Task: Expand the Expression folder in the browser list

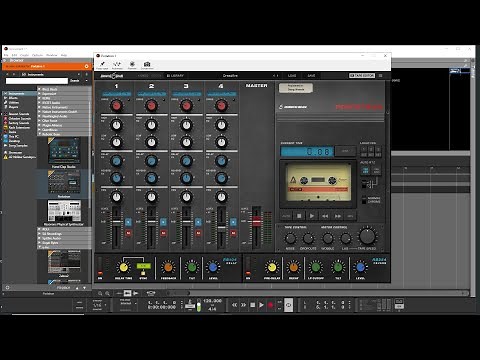Action: [39, 94]
